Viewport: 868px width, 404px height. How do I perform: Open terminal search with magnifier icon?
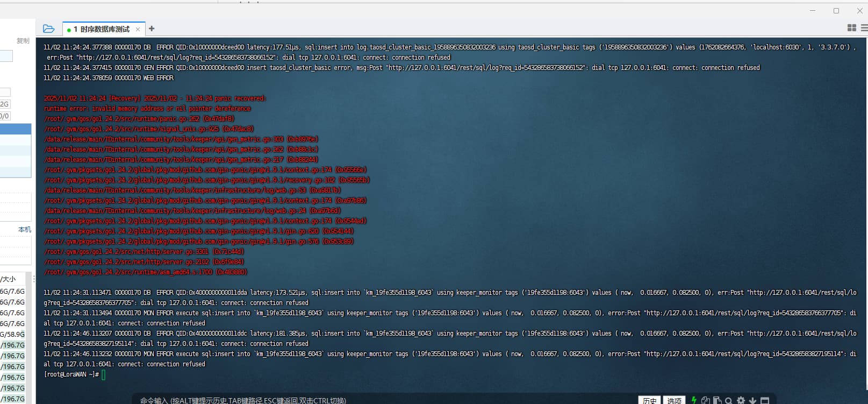[729, 400]
